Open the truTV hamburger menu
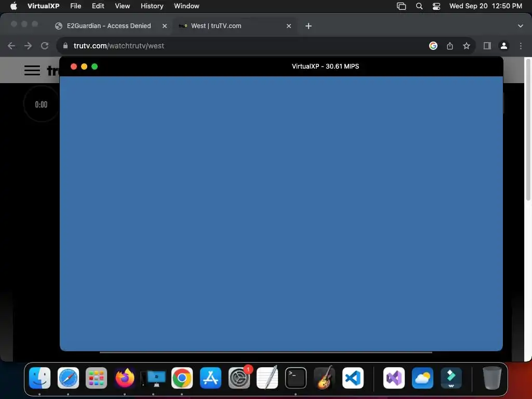 click(x=32, y=70)
